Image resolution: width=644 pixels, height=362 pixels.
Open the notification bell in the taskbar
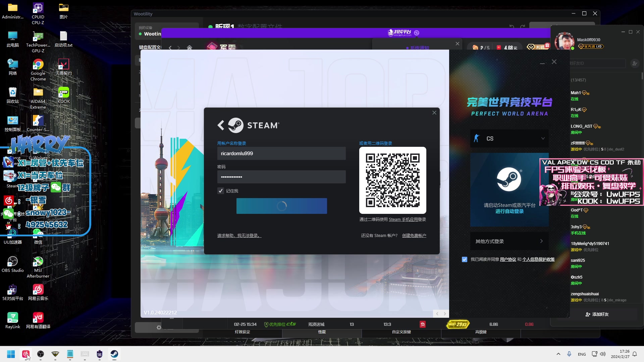pyautogui.click(x=635, y=354)
